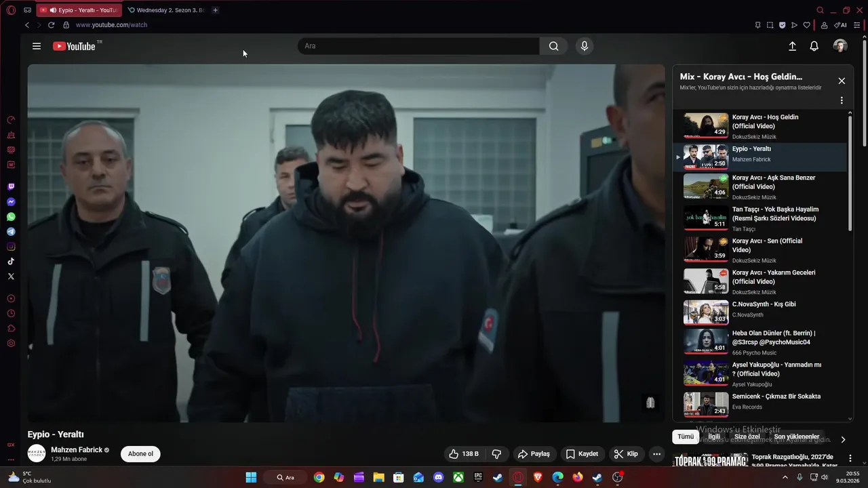Open Opera easy setup sliders icon

857,25
